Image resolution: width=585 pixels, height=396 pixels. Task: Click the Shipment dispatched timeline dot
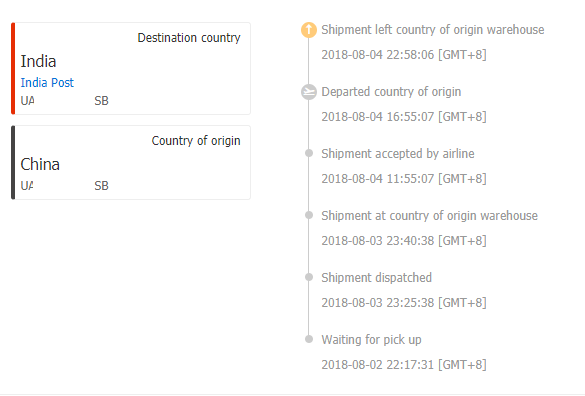(x=309, y=277)
